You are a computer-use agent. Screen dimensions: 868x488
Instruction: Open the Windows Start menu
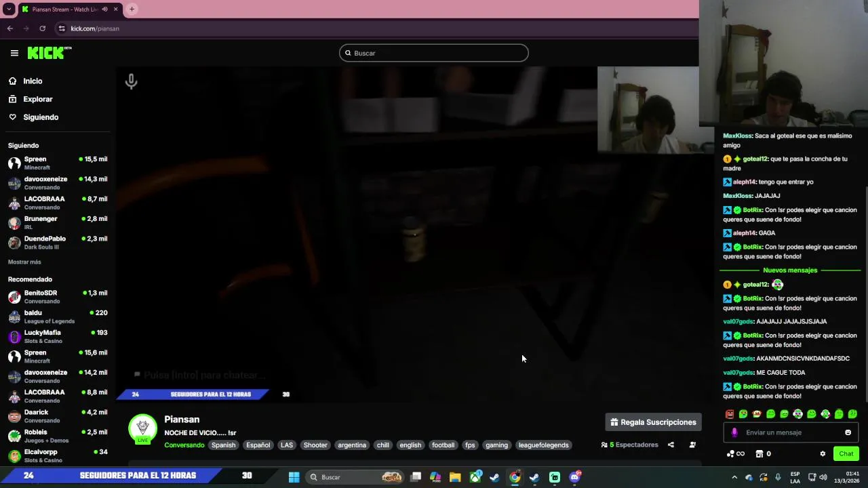point(294,477)
